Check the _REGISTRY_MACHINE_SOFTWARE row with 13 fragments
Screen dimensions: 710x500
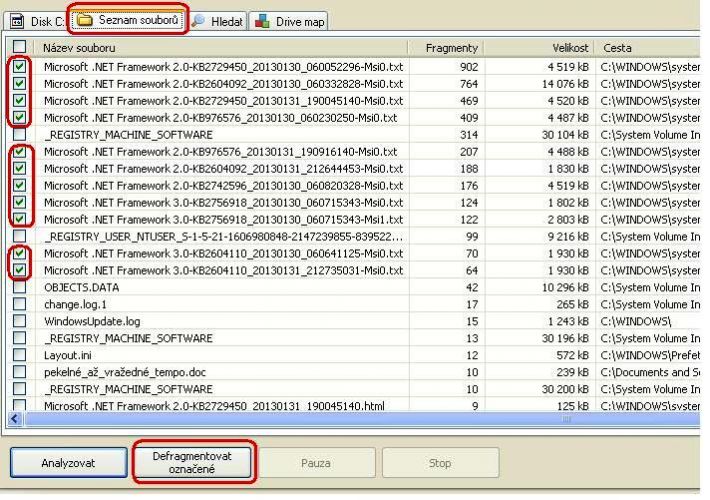tap(19, 338)
